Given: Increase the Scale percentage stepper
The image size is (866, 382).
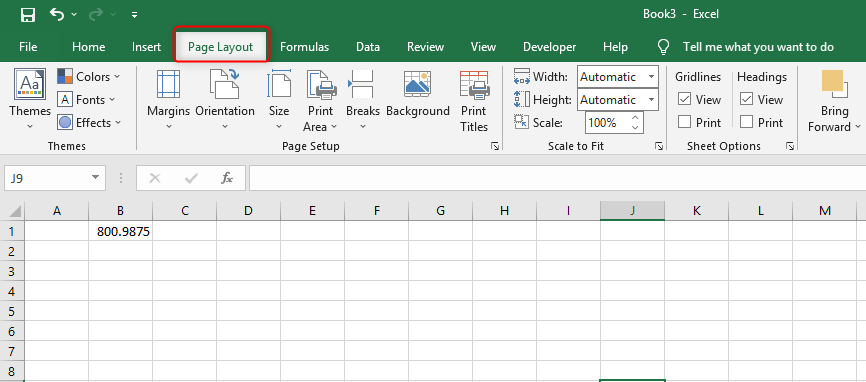Looking at the screenshot, I should (x=635, y=118).
